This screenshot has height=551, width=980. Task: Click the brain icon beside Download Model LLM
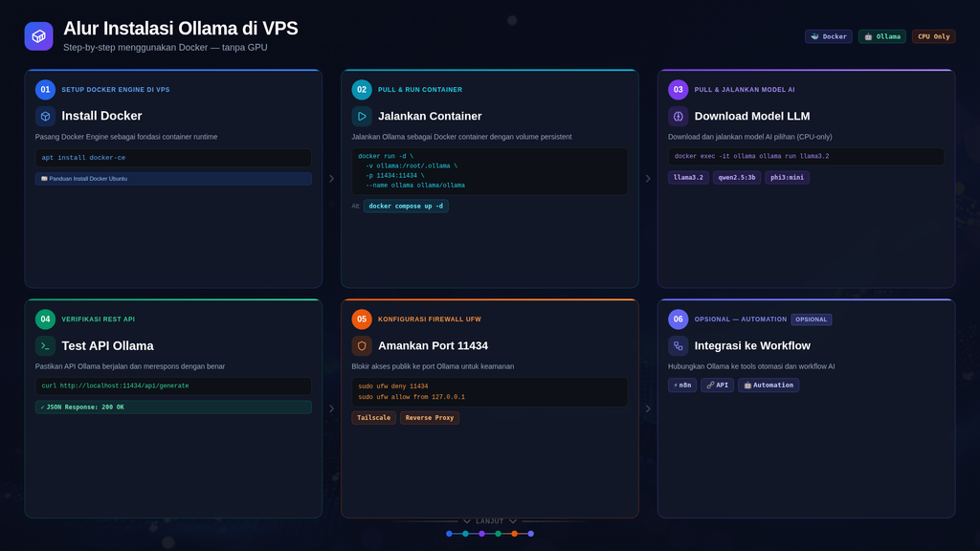[x=679, y=116]
